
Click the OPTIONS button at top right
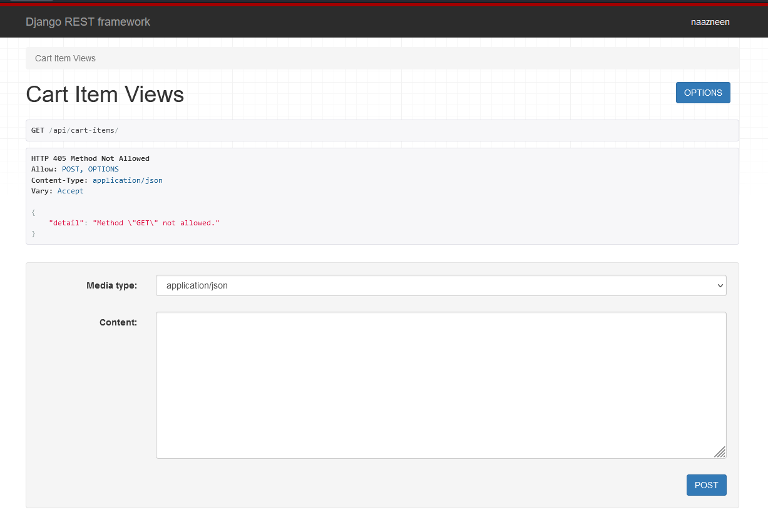click(x=703, y=92)
